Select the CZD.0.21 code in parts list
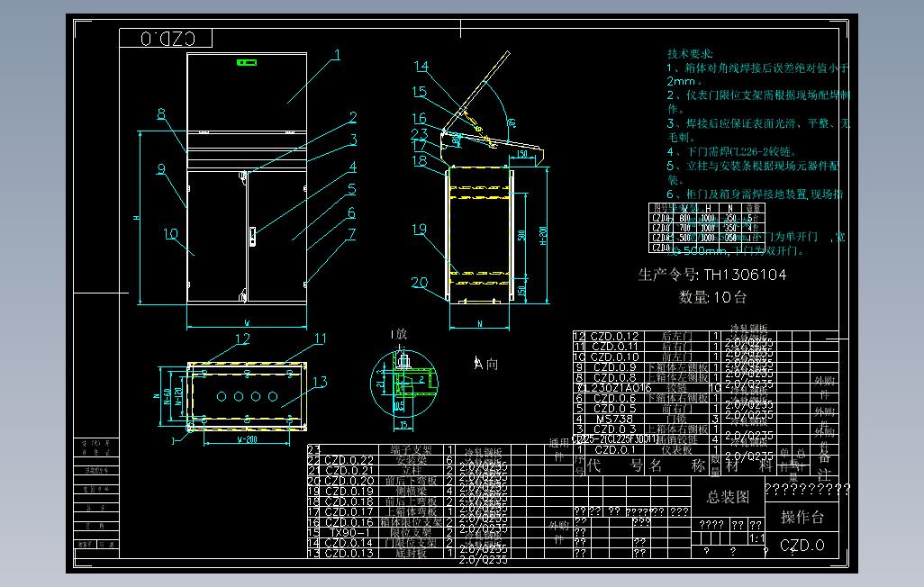 [x=349, y=470]
